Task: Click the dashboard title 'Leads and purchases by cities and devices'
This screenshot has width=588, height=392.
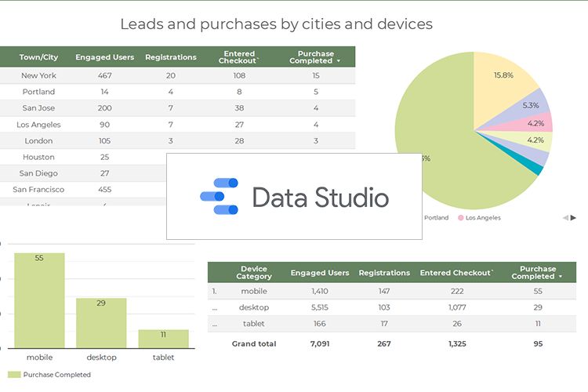Action: click(277, 24)
